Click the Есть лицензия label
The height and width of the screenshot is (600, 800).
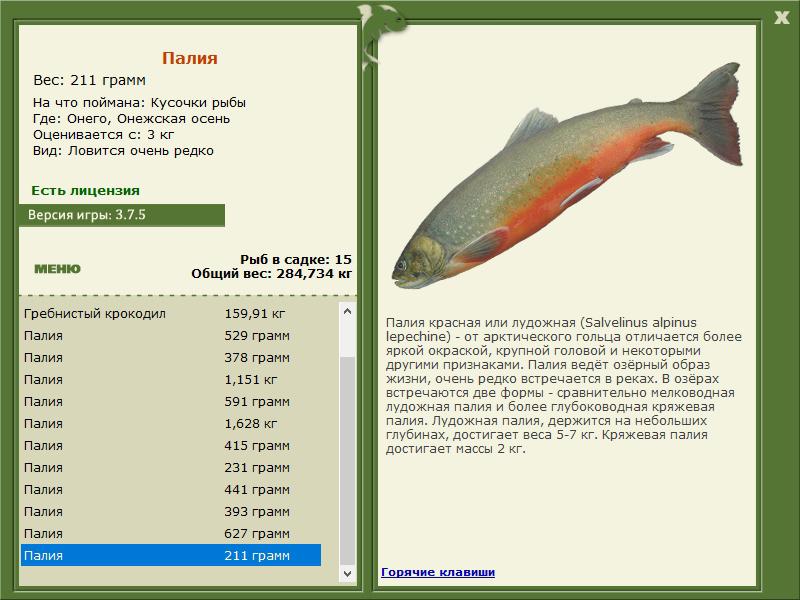click(x=85, y=190)
